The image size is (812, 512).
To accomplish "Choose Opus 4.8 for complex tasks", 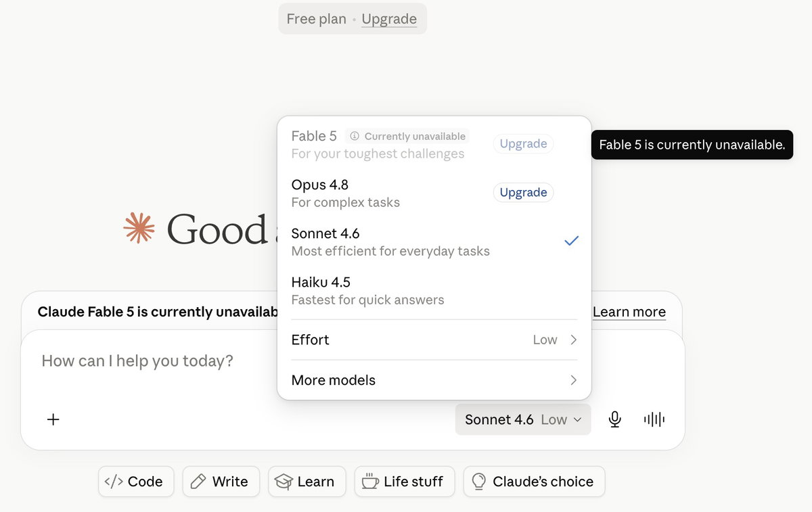I will point(386,193).
